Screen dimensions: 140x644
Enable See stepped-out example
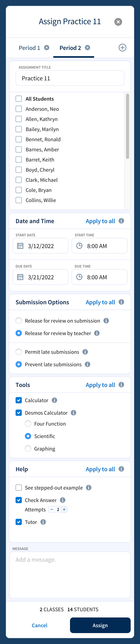click(x=19, y=487)
